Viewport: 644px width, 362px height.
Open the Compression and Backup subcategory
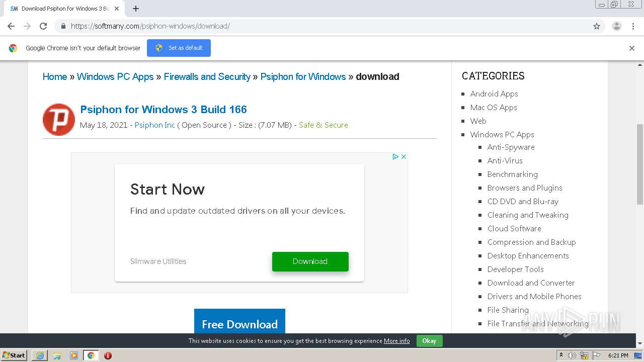click(x=532, y=242)
